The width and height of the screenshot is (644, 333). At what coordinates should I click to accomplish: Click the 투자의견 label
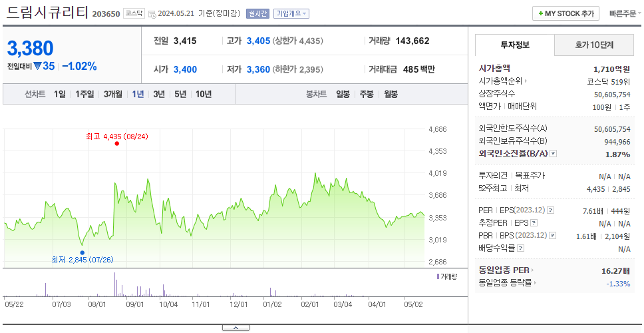pos(493,176)
